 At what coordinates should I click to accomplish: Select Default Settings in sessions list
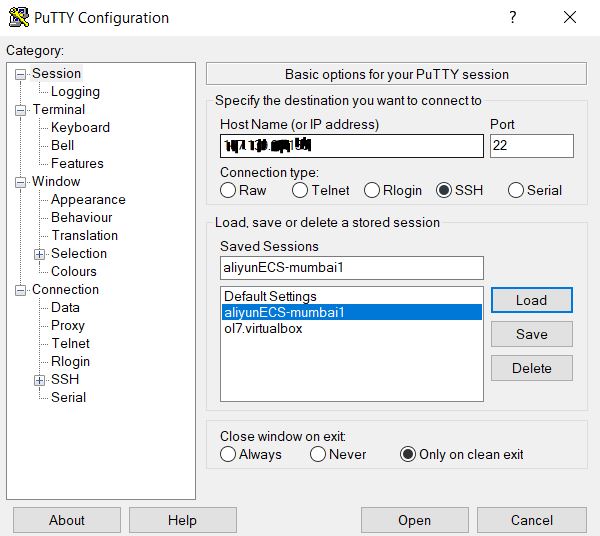click(352, 297)
